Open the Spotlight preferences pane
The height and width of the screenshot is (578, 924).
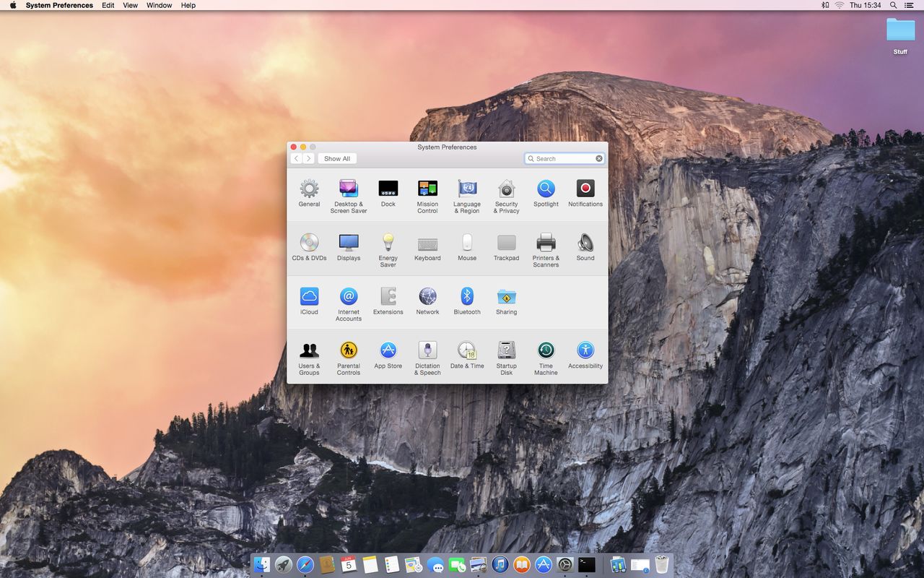(546, 193)
